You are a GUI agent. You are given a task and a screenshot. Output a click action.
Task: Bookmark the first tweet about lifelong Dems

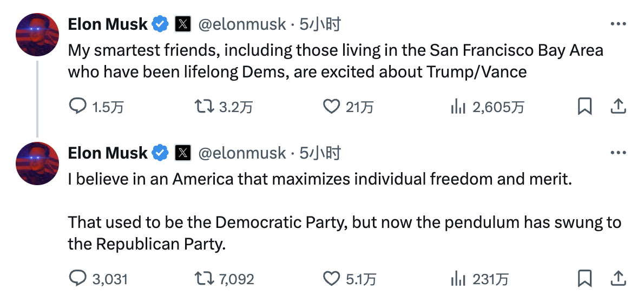584,107
